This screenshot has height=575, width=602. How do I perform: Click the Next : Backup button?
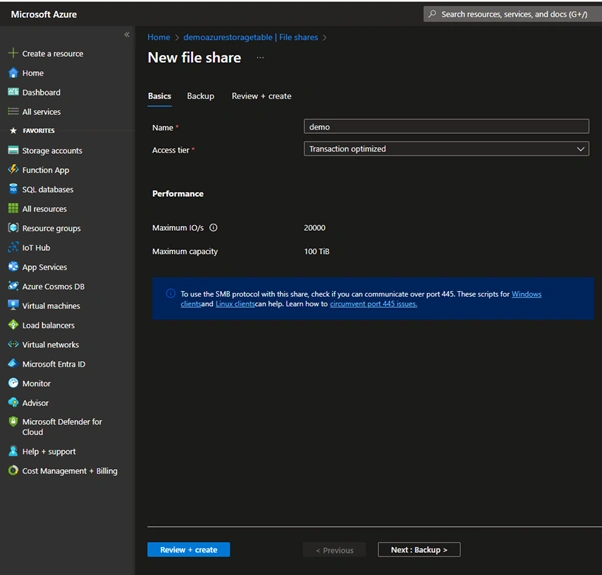(419, 550)
